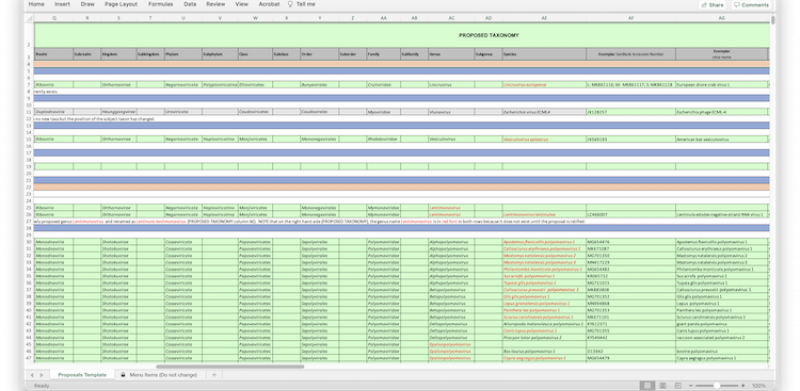Select American bat vesiculovirus cell

pyautogui.click(x=721, y=139)
